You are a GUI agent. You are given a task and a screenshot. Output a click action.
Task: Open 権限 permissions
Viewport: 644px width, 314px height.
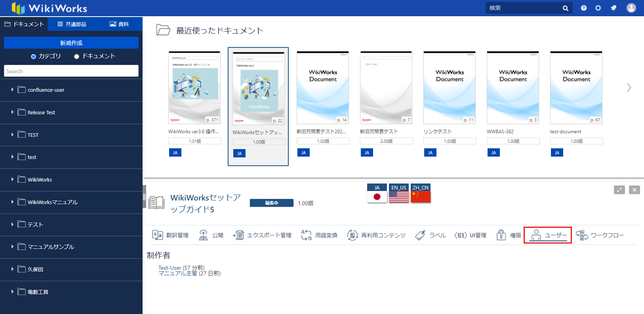tap(509, 235)
